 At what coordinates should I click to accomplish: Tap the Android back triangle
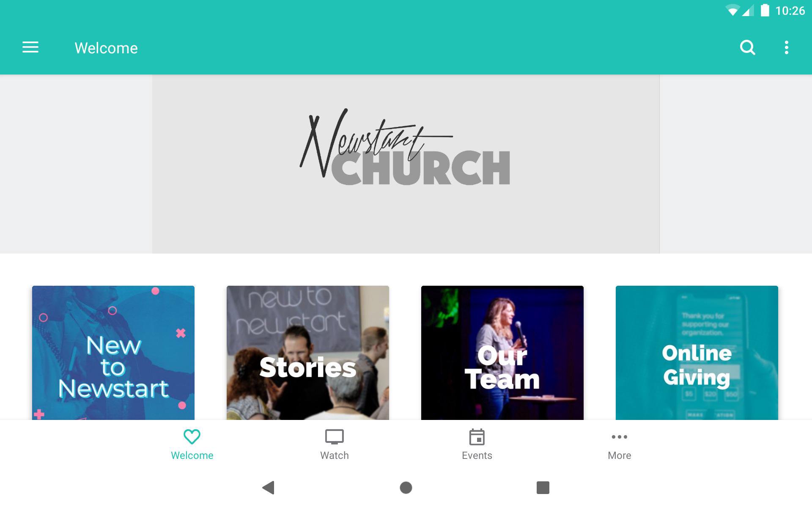[269, 488]
